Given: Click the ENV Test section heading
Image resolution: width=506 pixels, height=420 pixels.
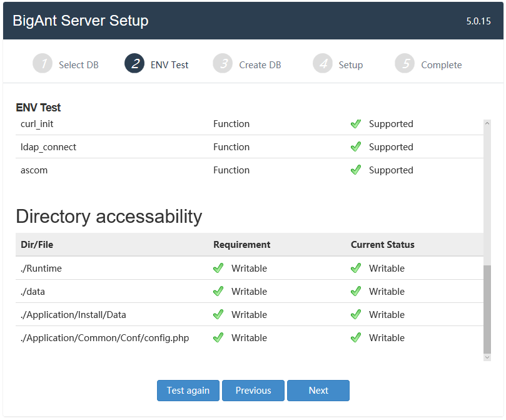Looking at the screenshot, I should pos(38,108).
